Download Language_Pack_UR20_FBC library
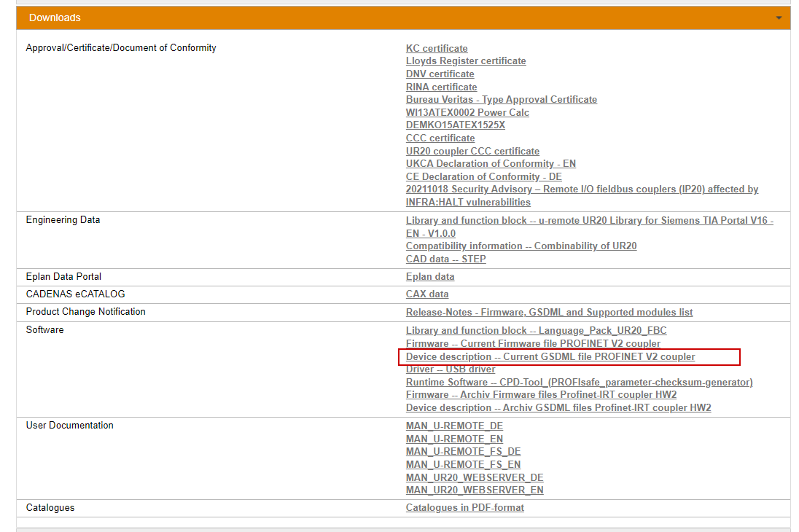Screen dimensions: 799x532 [x=536, y=331]
